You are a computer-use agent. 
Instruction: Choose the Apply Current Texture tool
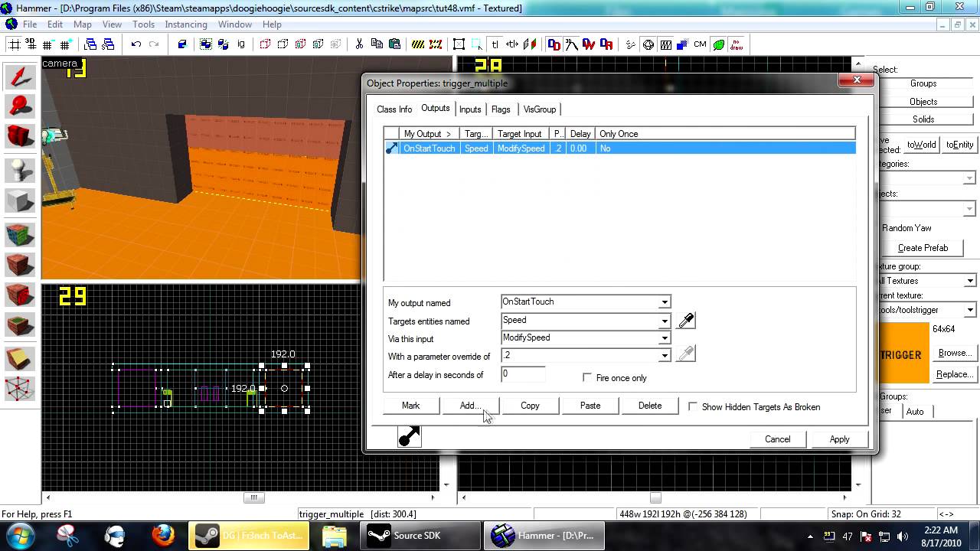tap(20, 265)
